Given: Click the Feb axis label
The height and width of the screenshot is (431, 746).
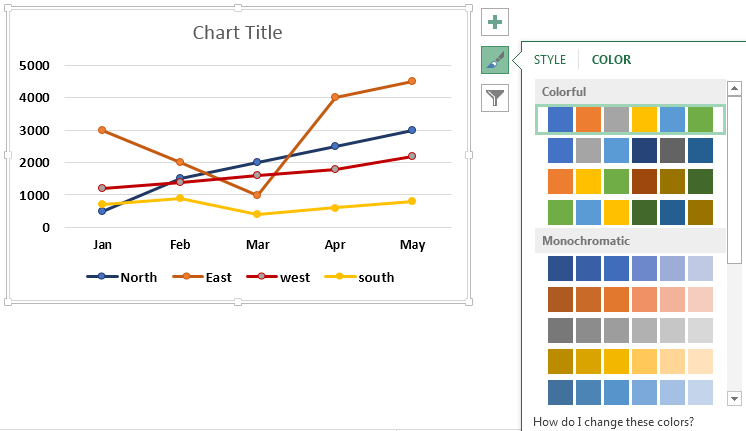Looking at the screenshot, I should coord(180,245).
